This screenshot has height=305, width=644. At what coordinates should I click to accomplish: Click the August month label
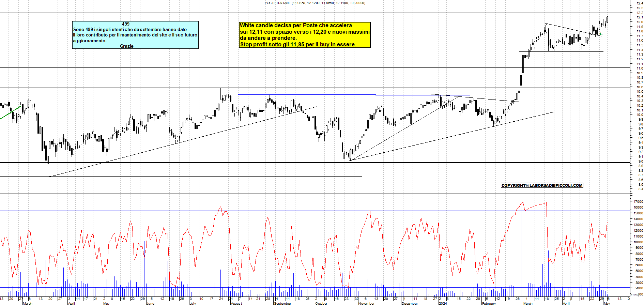pyautogui.click(x=236, y=303)
